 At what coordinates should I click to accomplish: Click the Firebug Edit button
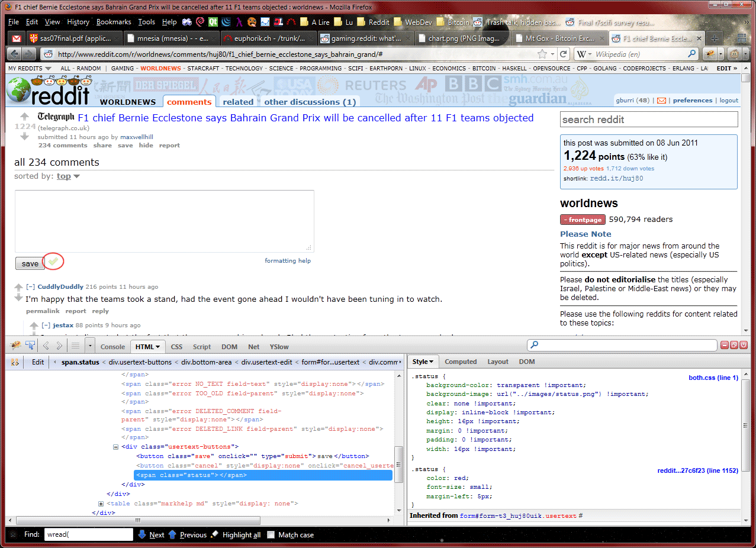[x=38, y=362]
